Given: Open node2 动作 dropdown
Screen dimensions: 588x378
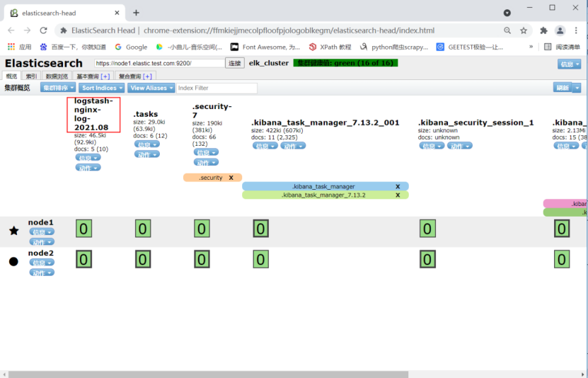Looking at the screenshot, I should point(42,273).
